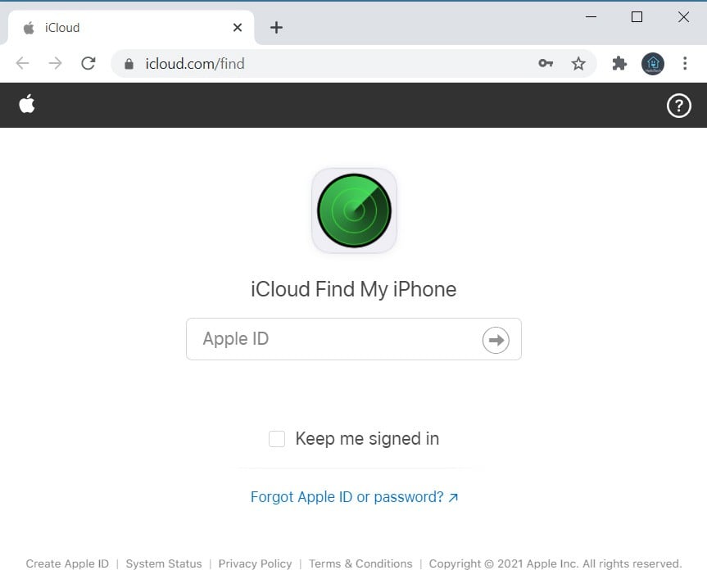Click the browser profile avatar

(x=653, y=64)
